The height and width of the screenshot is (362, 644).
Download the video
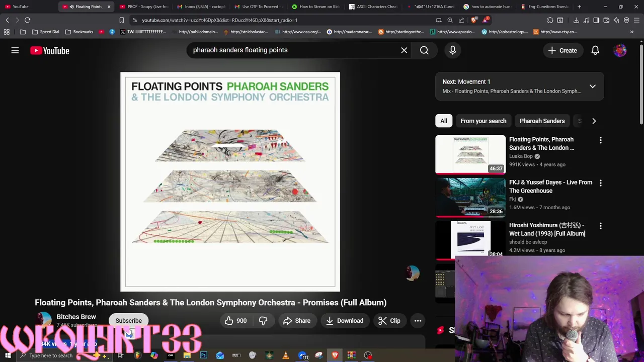345,321
